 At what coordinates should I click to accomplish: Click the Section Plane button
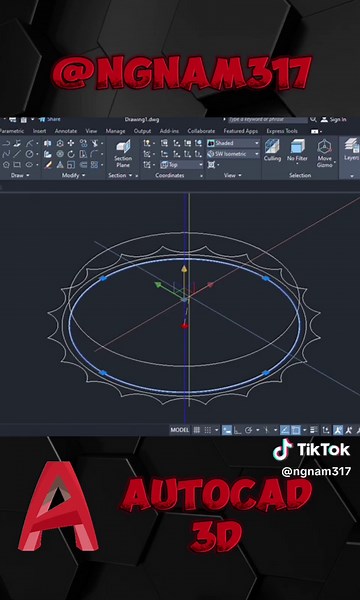[123, 153]
